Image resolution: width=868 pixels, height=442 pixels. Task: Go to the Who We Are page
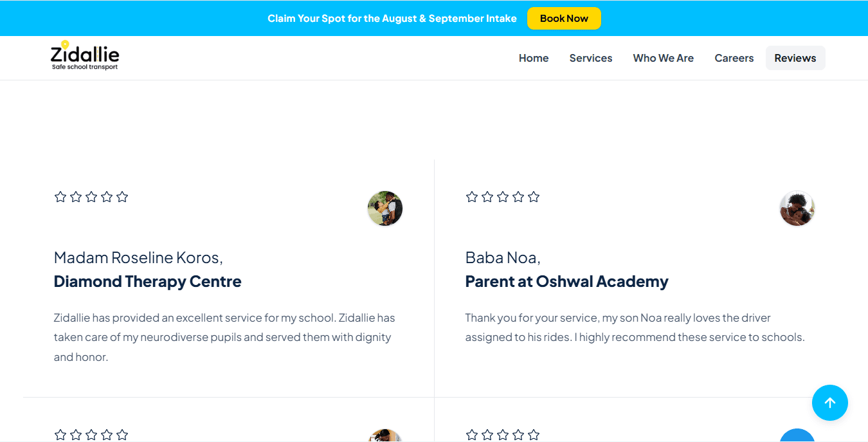click(x=664, y=58)
